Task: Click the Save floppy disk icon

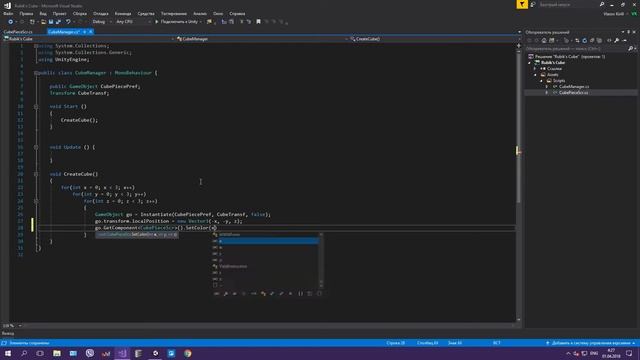Action: coord(51,22)
